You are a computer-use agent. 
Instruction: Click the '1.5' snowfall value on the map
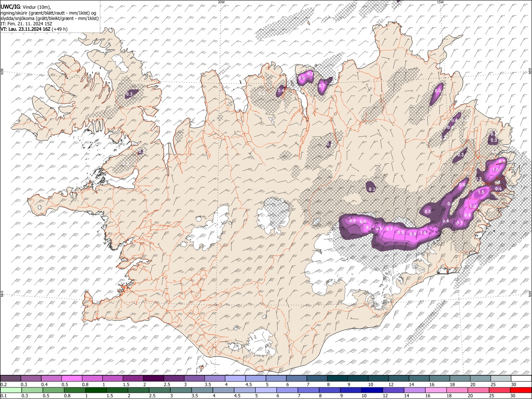coord(482,192)
